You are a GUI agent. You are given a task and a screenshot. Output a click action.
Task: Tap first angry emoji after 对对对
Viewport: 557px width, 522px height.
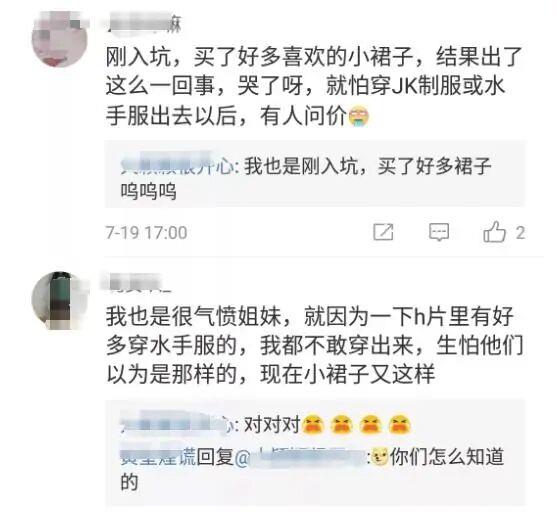point(313,425)
